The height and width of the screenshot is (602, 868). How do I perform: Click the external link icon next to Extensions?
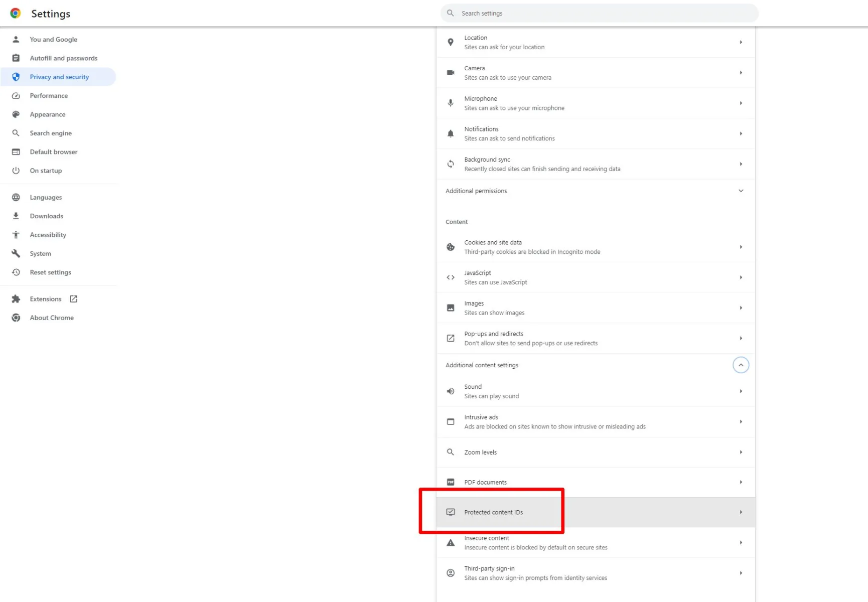tap(74, 299)
